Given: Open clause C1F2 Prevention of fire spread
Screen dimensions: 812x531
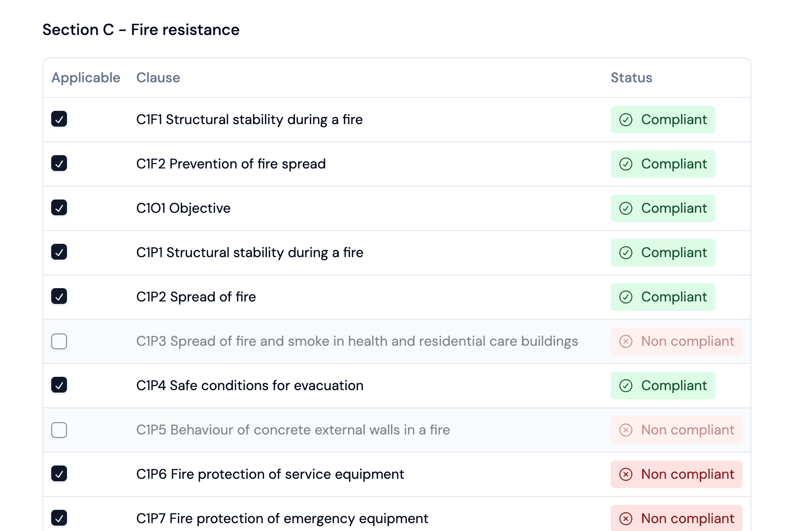Looking at the screenshot, I should point(231,164).
